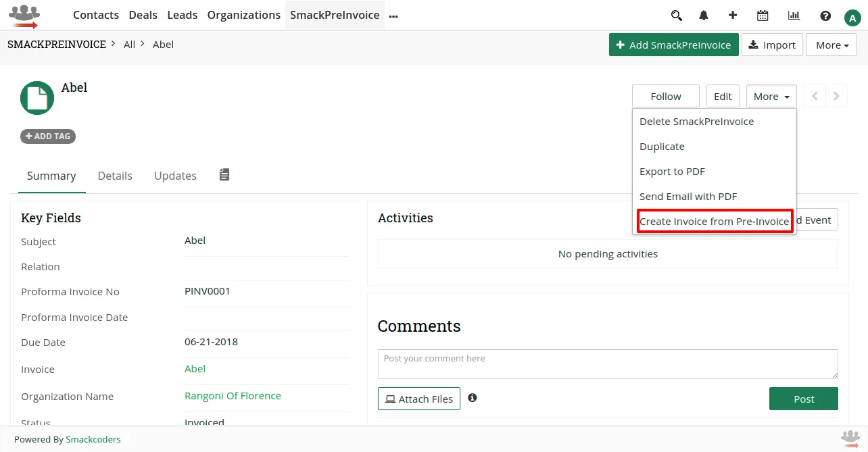The image size is (868, 452).
Task: Open the calendar icon in the header
Action: [763, 15]
